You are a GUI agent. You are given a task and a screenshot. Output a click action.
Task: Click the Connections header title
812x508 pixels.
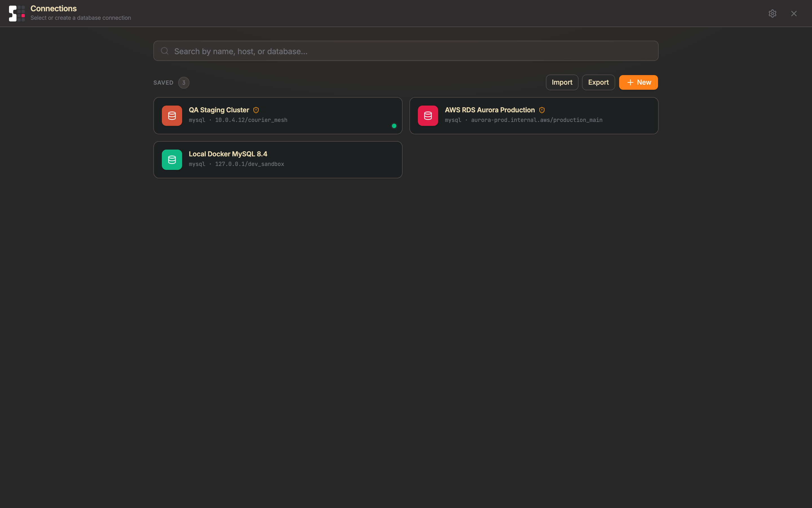(x=54, y=8)
